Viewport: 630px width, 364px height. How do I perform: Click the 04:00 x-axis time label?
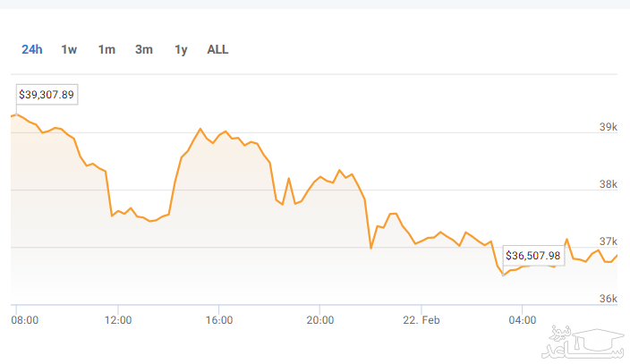[523, 319]
